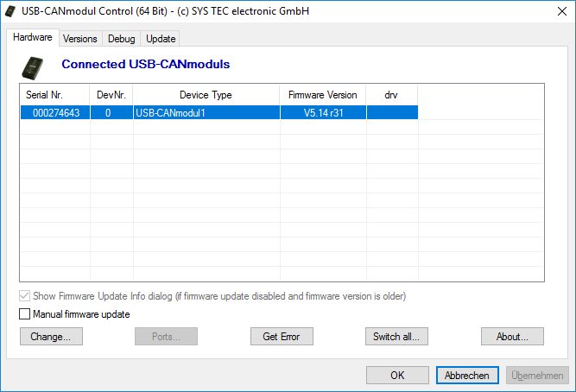Image resolution: width=576 pixels, height=392 pixels.
Task: Click DevNr. value 0 in device row
Action: click(x=111, y=112)
